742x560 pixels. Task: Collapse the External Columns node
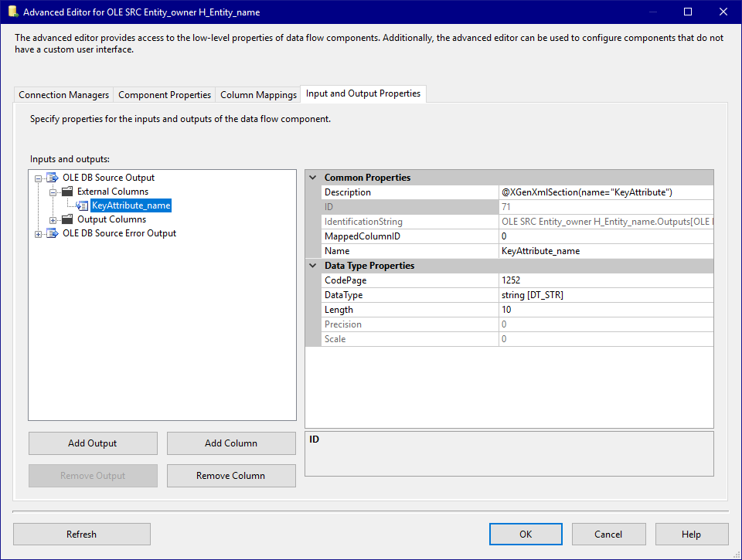[x=53, y=192]
